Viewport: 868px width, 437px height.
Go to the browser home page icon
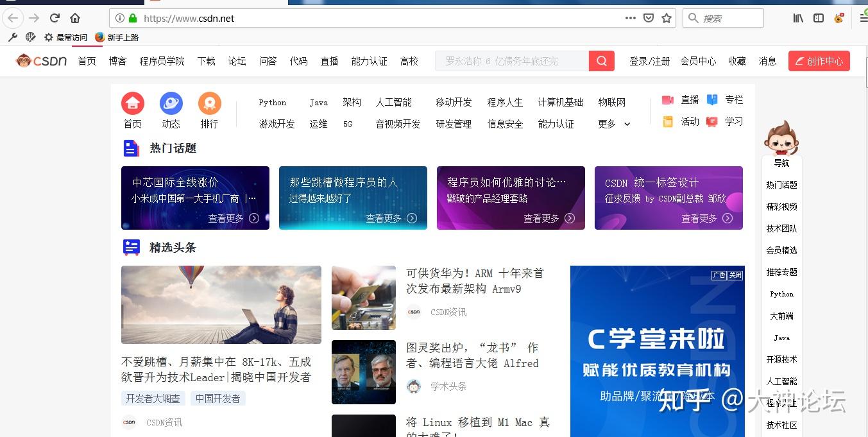tap(75, 18)
